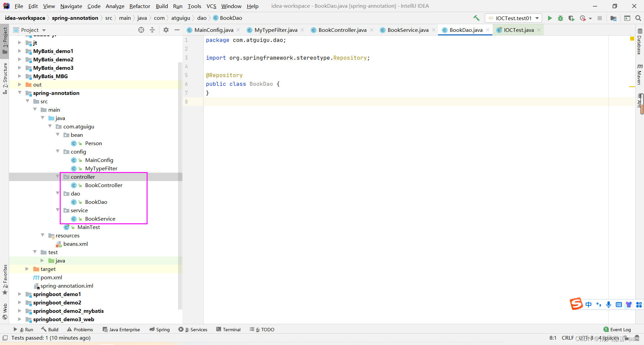The width and height of the screenshot is (644, 345).
Task: Select pom.xml in spring-annotation
Action: pyautogui.click(x=51, y=277)
